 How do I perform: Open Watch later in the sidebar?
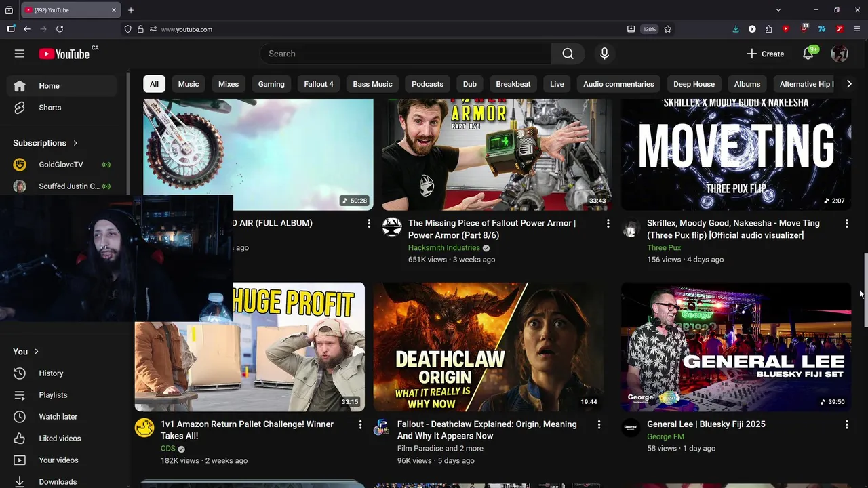pyautogui.click(x=62, y=417)
